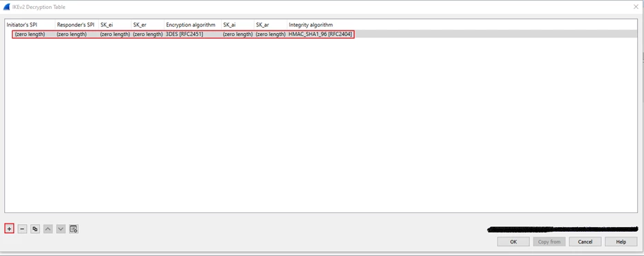
Task: Select the SK_ai zero length cell
Action: coord(238,34)
